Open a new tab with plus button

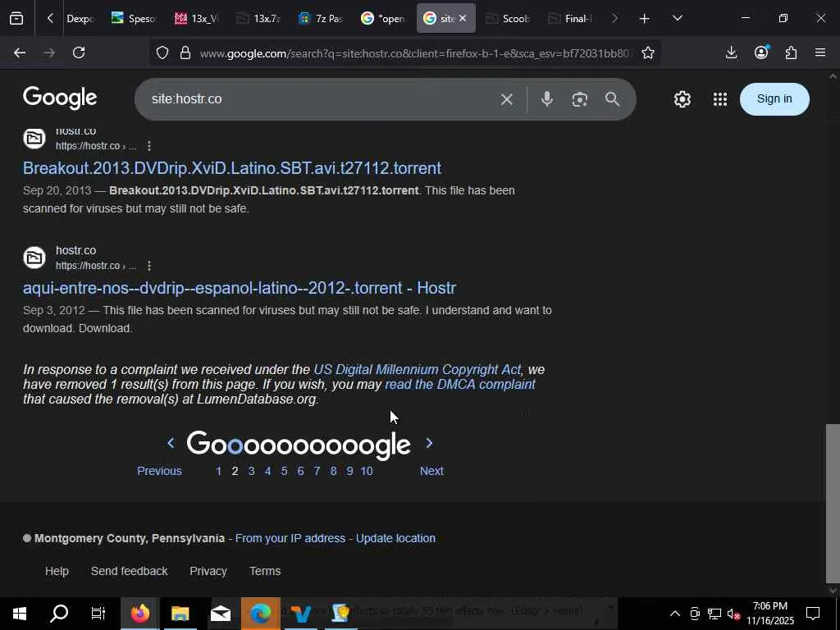click(645, 19)
